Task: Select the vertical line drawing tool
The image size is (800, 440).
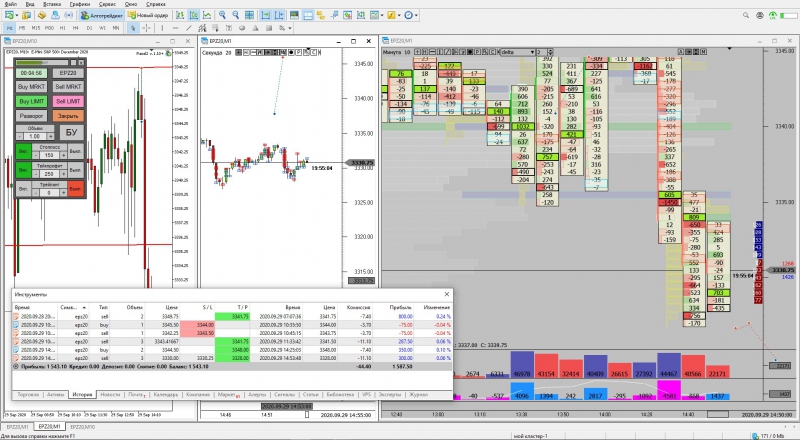Action: 162,28
